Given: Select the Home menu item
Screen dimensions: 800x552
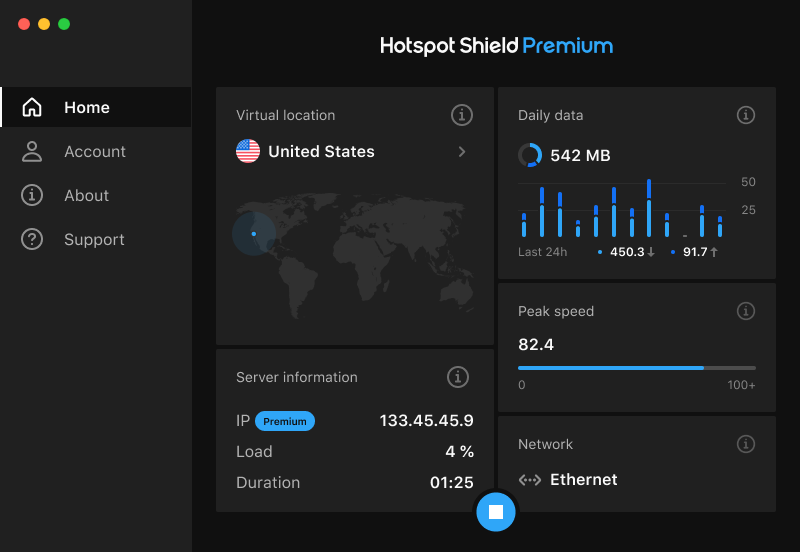Looking at the screenshot, I should [x=95, y=107].
